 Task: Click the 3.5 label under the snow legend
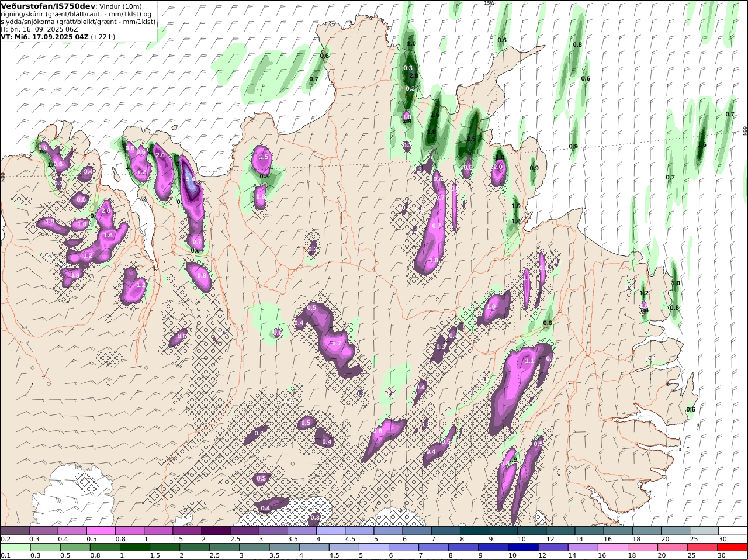coord(293,539)
